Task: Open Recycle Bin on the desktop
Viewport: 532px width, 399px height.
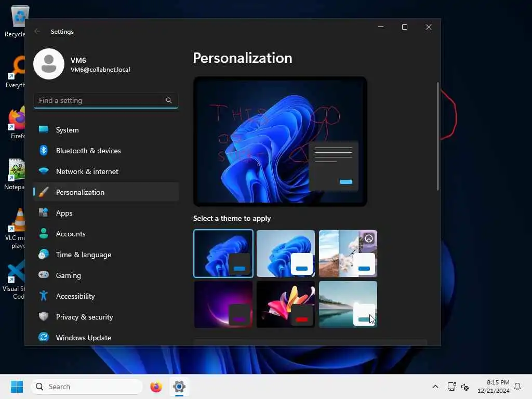Action: click(x=15, y=21)
